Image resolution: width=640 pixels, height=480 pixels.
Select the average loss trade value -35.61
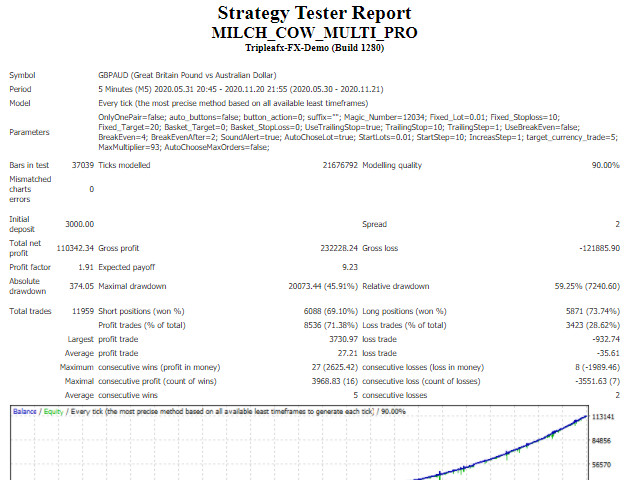[608, 353]
